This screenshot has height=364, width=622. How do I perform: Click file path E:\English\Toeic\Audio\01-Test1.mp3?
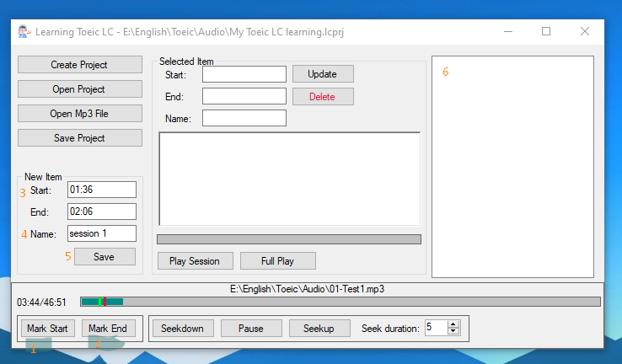coord(308,289)
